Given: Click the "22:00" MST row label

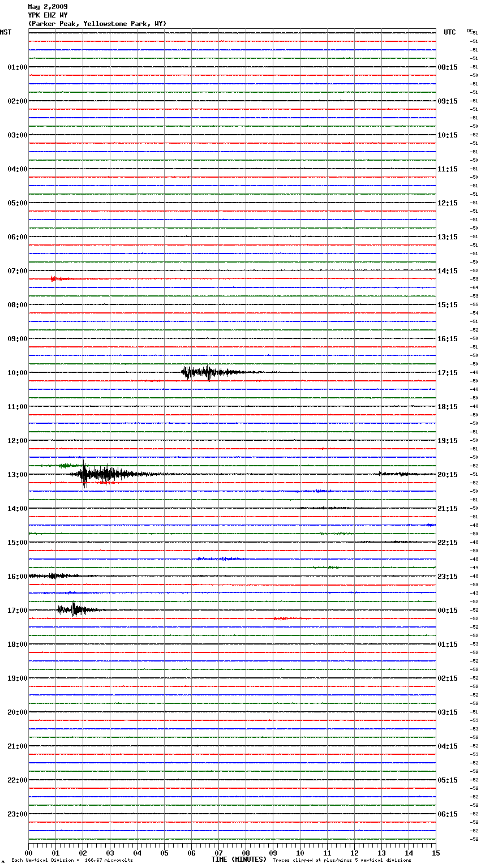Looking at the screenshot, I should [x=18, y=780].
